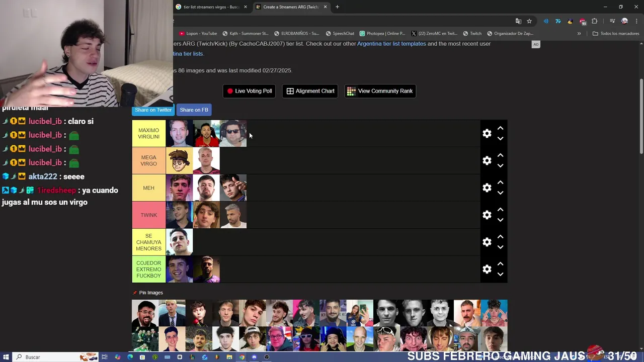Move COJEDOR EXTREMO FUCKBOY row up
Image resolution: width=644 pixels, height=362 pixels.
500,264
